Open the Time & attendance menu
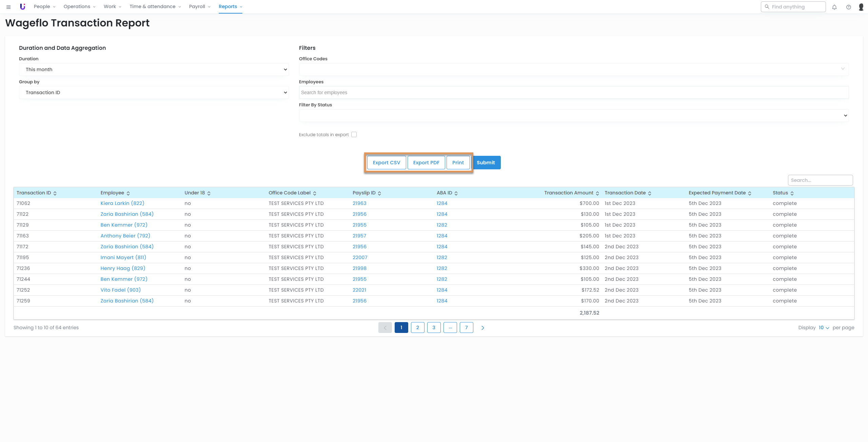Viewport: 868px width, 442px height. click(155, 6)
